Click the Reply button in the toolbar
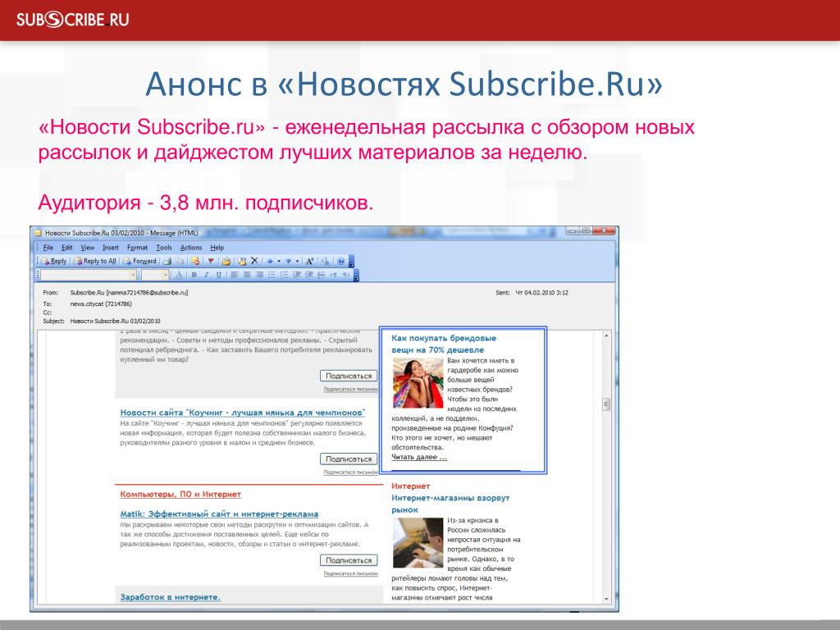 point(54,261)
